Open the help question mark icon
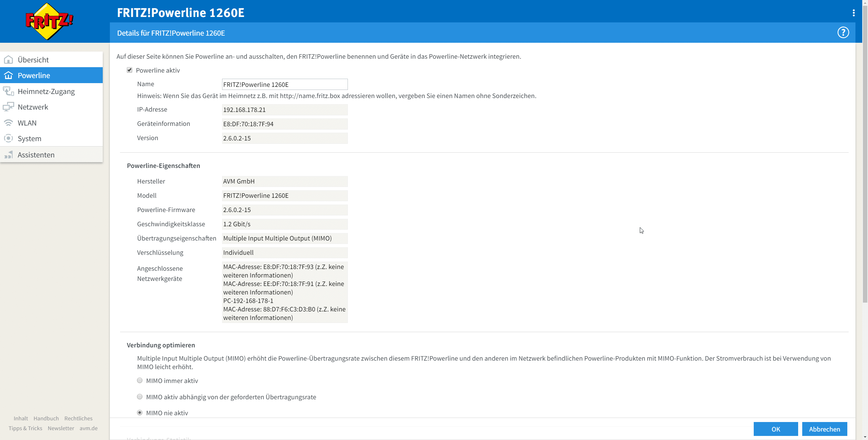 pyautogui.click(x=843, y=33)
